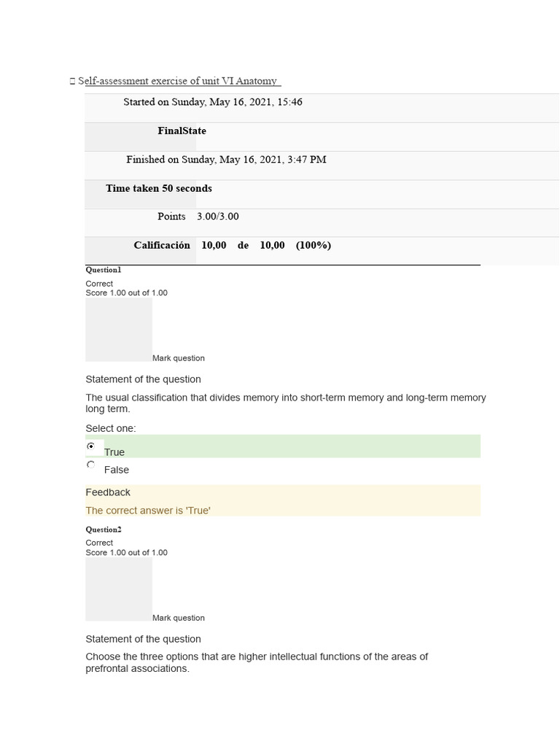Click the gray flag placeholder in Question1
Image resolution: width=560 pixels, height=747 pixels.
119,330
